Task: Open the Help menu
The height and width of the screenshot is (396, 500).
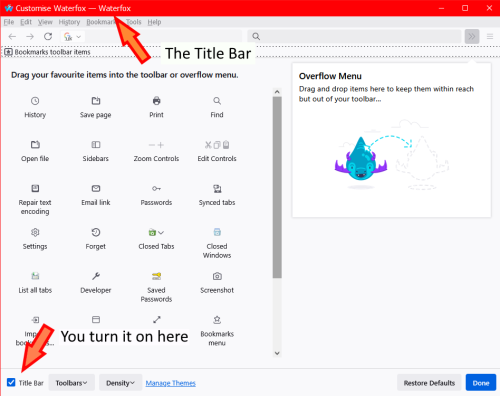Action: pyautogui.click(x=154, y=22)
